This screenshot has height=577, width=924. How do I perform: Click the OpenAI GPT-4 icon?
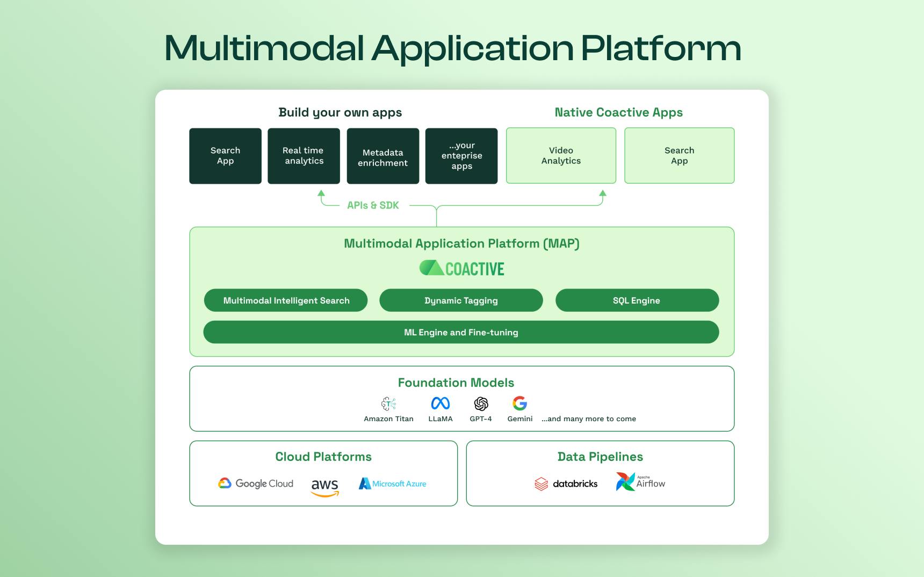(x=481, y=403)
